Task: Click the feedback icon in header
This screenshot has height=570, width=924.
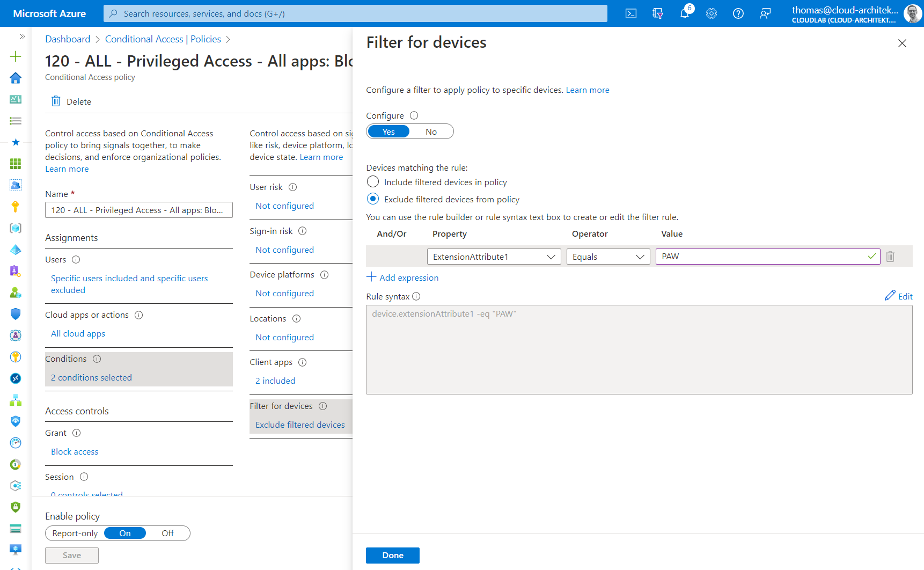Action: click(x=765, y=13)
